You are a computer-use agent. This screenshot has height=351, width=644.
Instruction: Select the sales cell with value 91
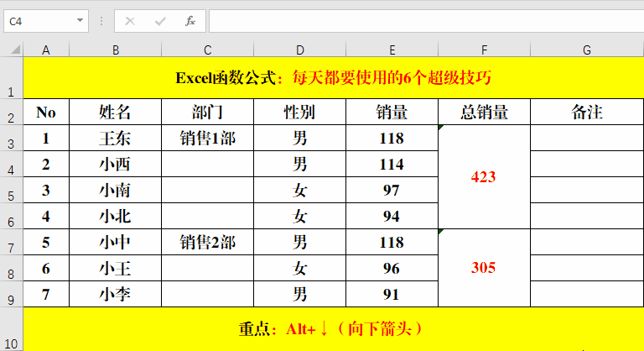pos(392,294)
